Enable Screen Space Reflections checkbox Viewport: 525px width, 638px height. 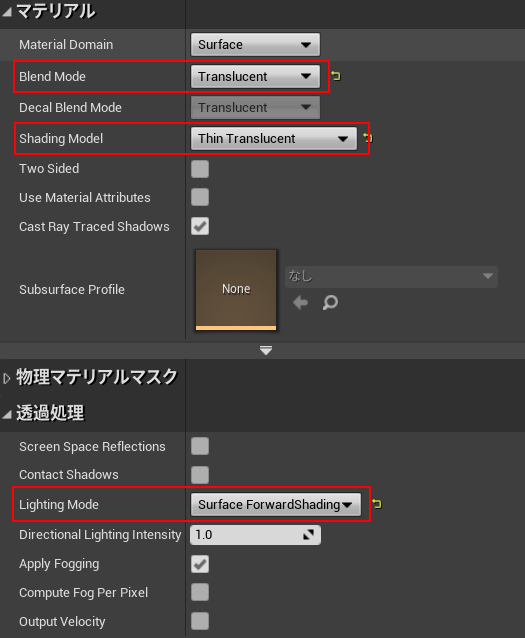[x=200, y=446]
